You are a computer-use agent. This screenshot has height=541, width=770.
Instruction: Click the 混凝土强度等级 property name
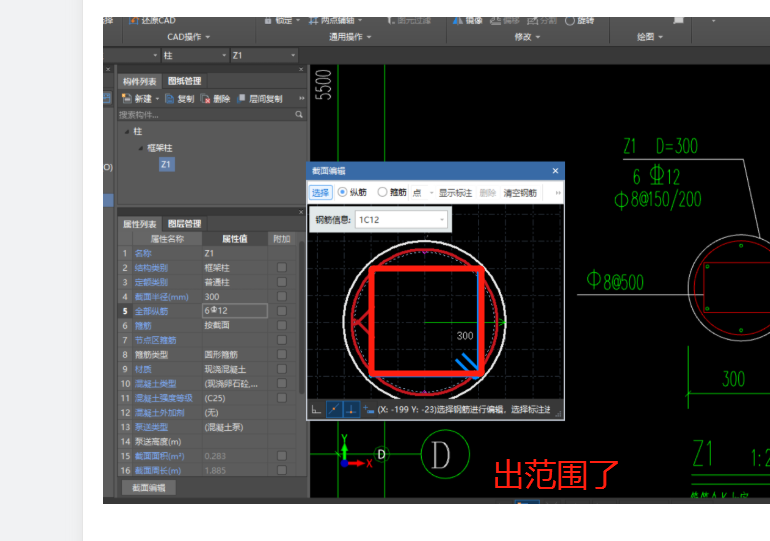coord(164,398)
